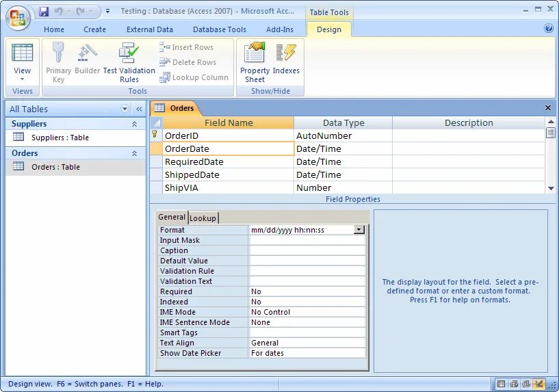Viewport: 559px width, 392px height.
Task: Open the Office Button menu
Action: point(18,18)
